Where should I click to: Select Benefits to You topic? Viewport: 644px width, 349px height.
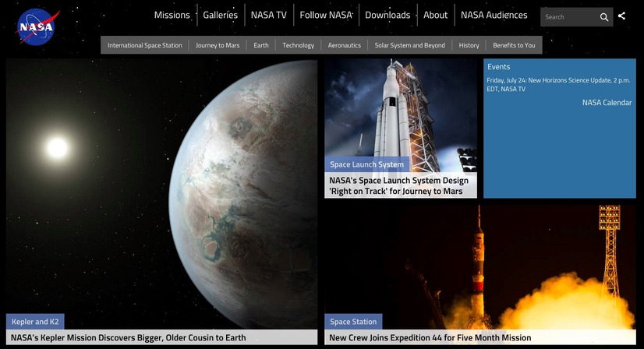point(514,45)
